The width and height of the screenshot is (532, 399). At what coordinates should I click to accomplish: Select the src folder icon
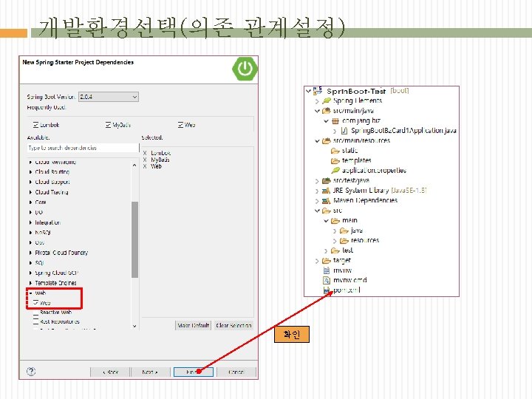click(x=327, y=211)
